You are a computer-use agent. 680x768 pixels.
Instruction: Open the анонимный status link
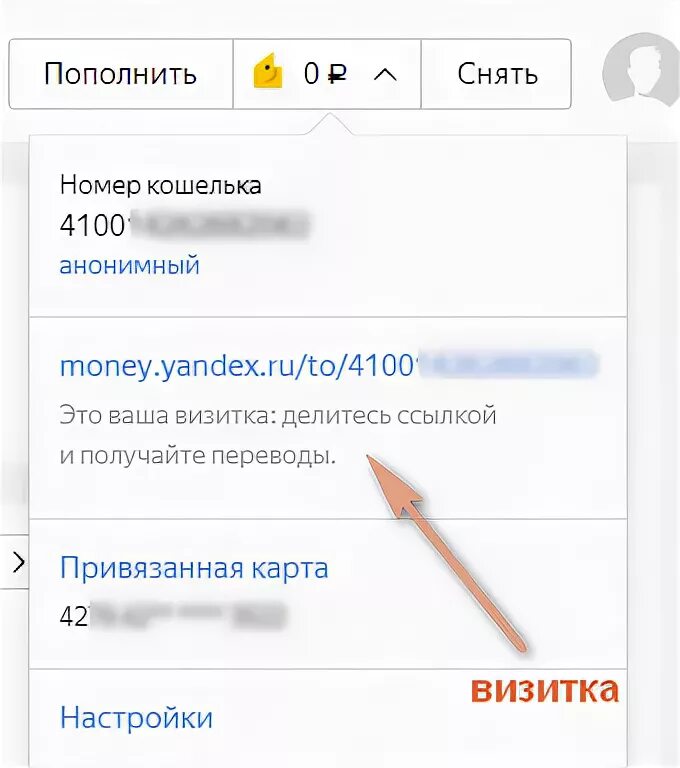click(x=129, y=265)
